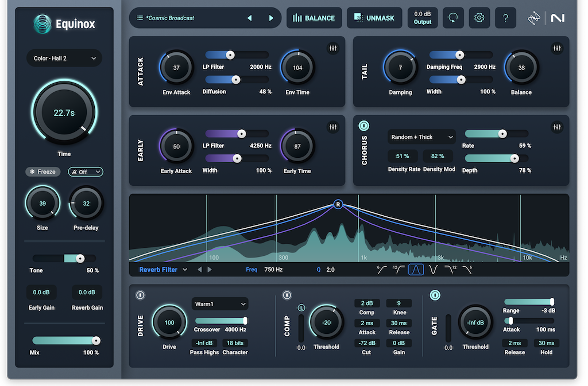Toggle the Chorus module power

[x=363, y=126]
